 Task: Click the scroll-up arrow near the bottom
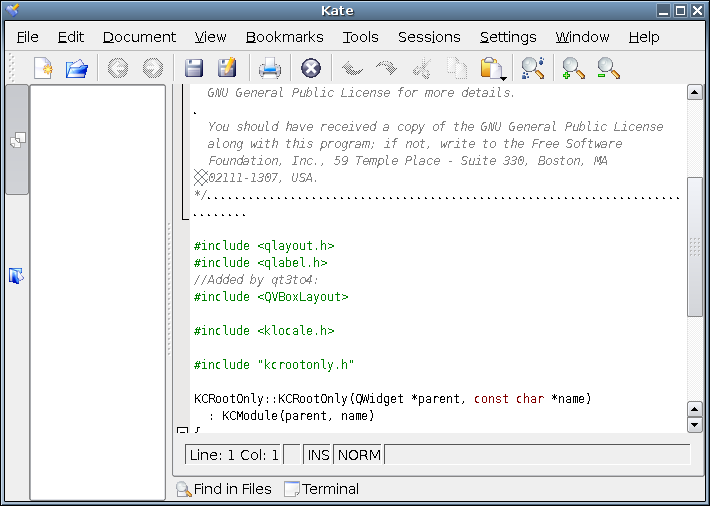(695, 409)
